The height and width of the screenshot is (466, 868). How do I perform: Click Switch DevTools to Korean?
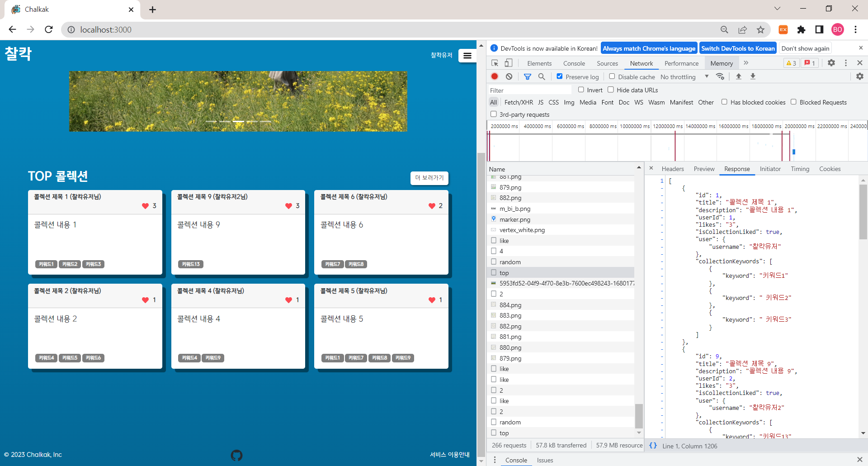click(738, 48)
